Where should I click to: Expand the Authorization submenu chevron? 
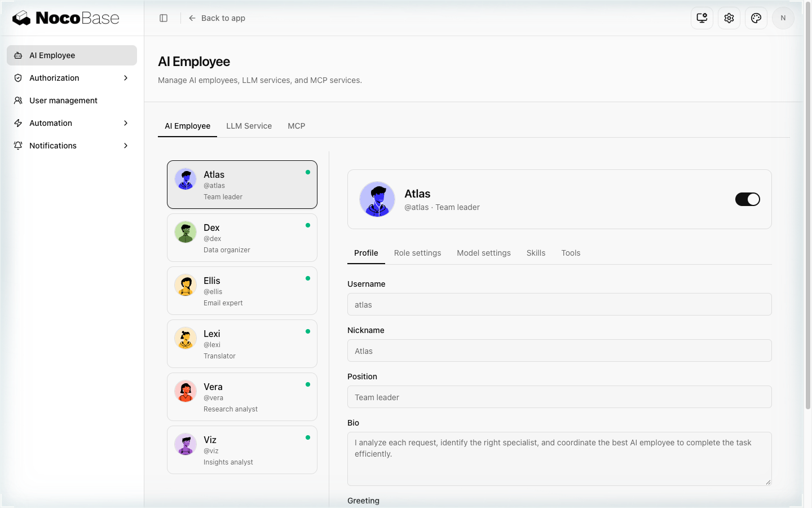tap(126, 78)
